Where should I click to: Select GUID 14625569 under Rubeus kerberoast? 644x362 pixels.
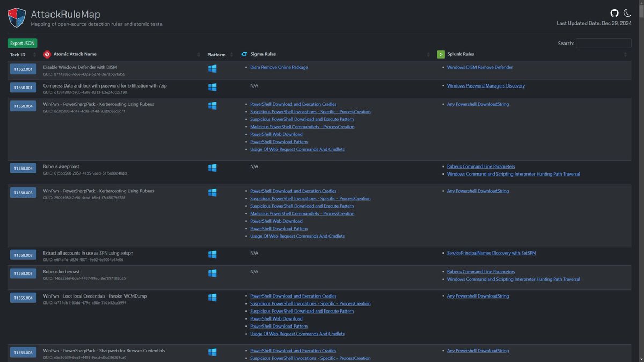point(84,279)
